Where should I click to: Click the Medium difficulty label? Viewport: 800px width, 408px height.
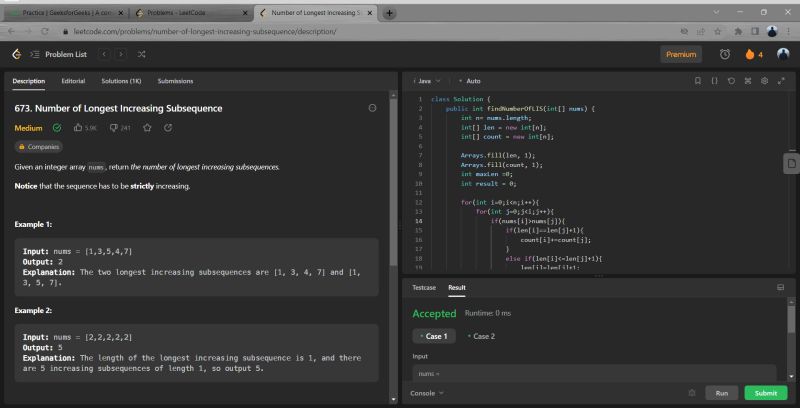[28, 128]
